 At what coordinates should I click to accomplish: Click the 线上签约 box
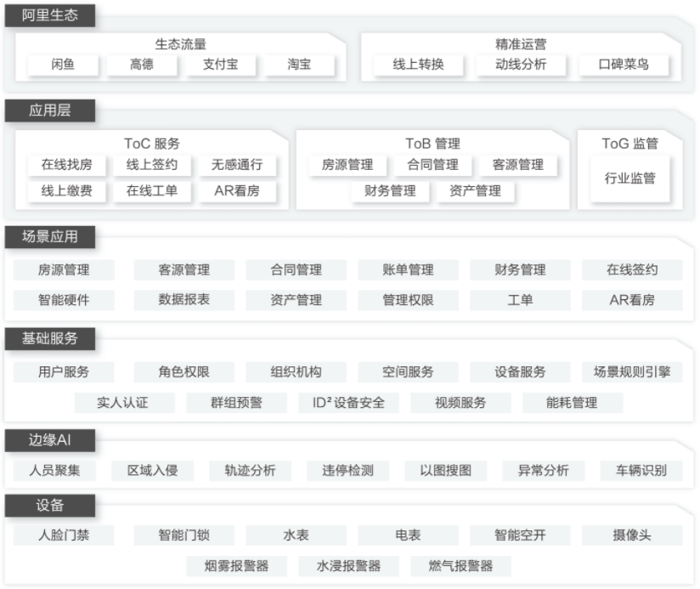(x=152, y=165)
